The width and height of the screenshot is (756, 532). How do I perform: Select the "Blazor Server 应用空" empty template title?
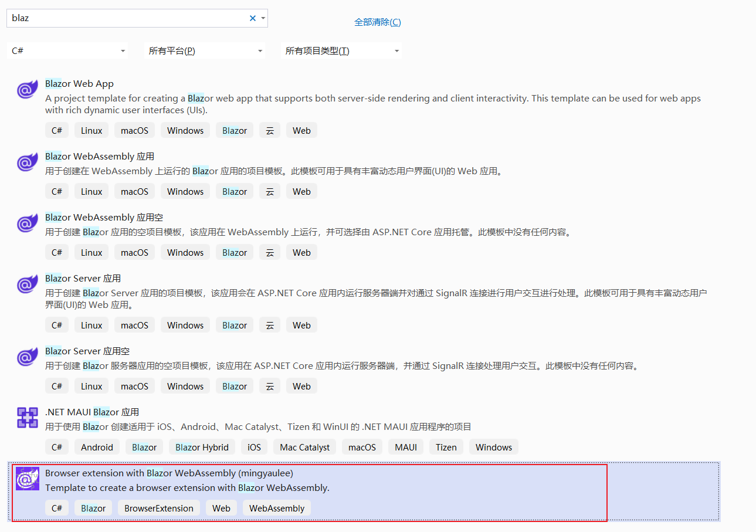87,351
